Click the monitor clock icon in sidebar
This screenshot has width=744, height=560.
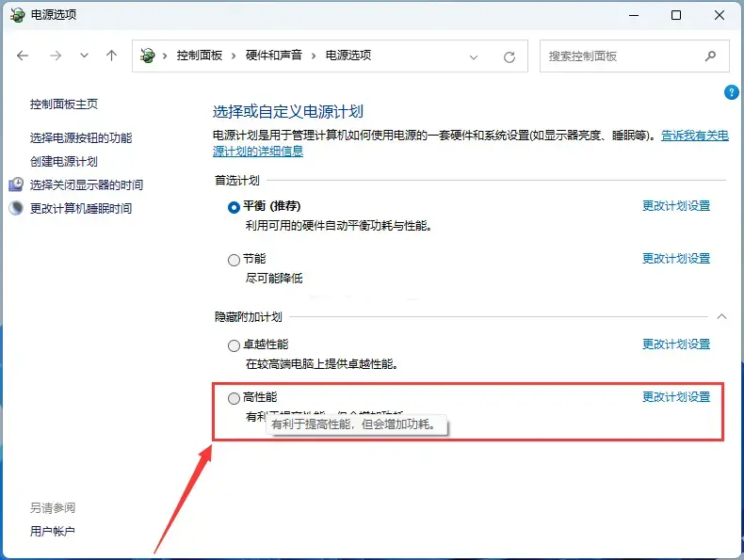pyautogui.click(x=16, y=184)
